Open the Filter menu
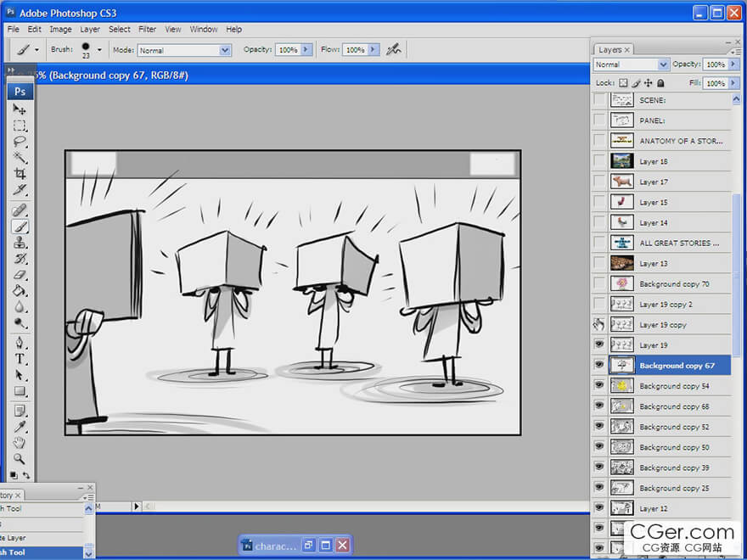This screenshot has width=747, height=560. tap(147, 29)
